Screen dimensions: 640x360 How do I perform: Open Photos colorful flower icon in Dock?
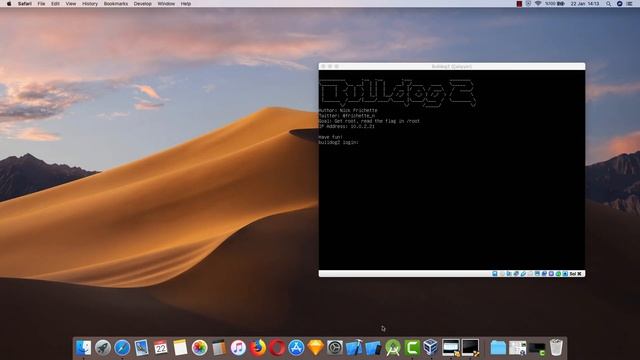[200, 348]
